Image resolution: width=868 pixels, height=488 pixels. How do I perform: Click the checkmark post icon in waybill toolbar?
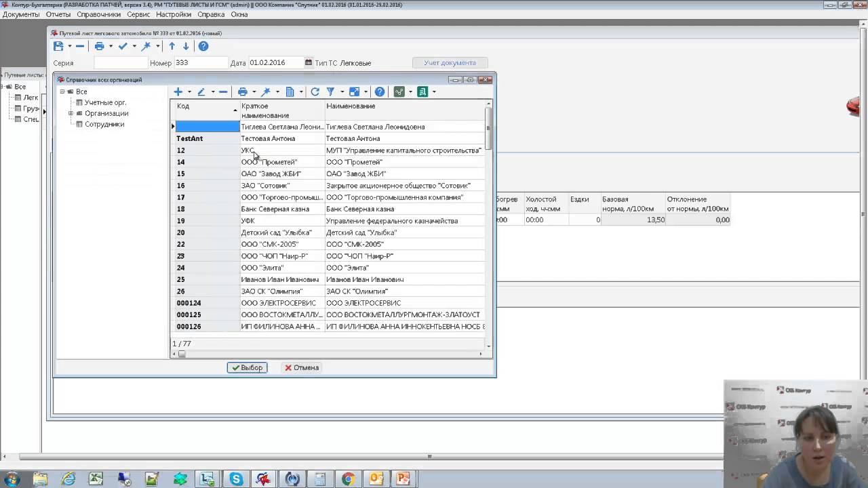(123, 46)
